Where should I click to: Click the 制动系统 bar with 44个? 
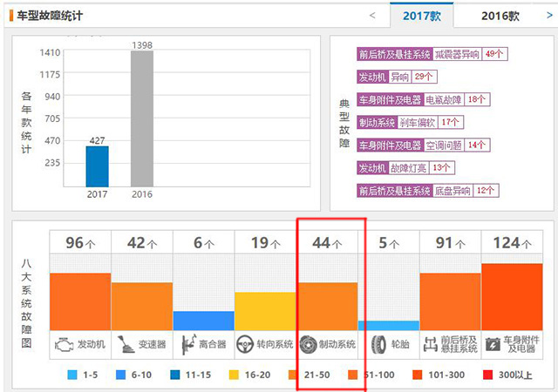327,307
